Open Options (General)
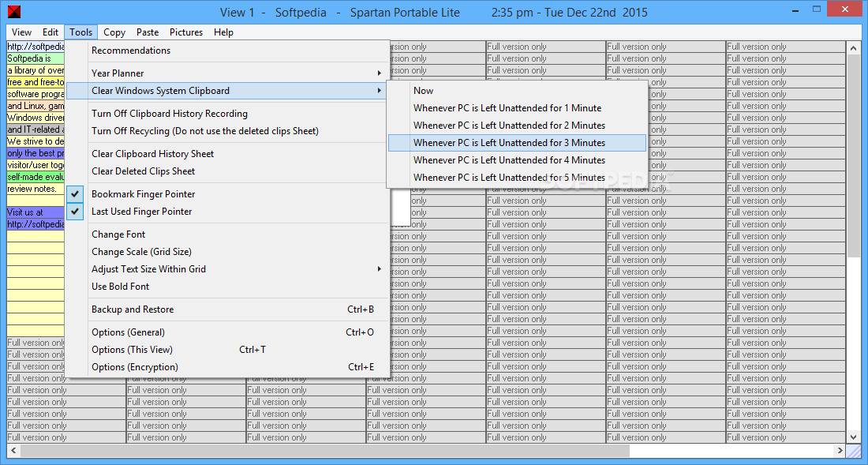Viewport: 868px width, 465px height. [227, 332]
